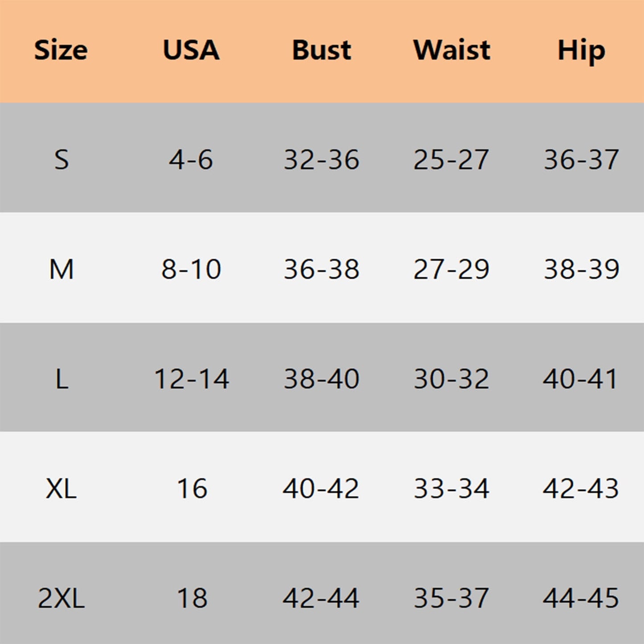Click the USA column header
The width and height of the screenshot is (644, 644).
tap(191, 50)
